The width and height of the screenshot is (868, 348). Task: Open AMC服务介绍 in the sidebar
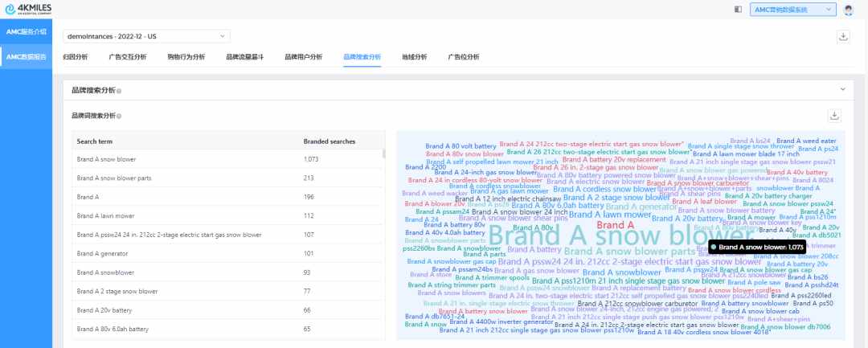[x=27, y=32]
